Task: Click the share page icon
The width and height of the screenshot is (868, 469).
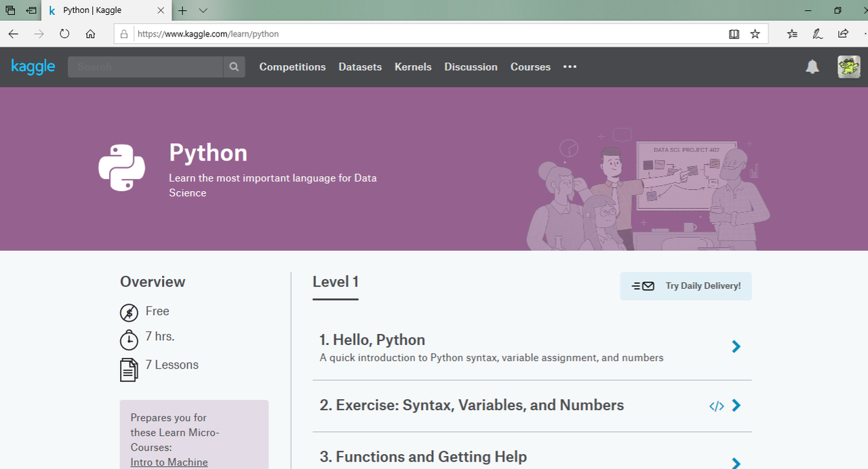Action: [843, 34]
